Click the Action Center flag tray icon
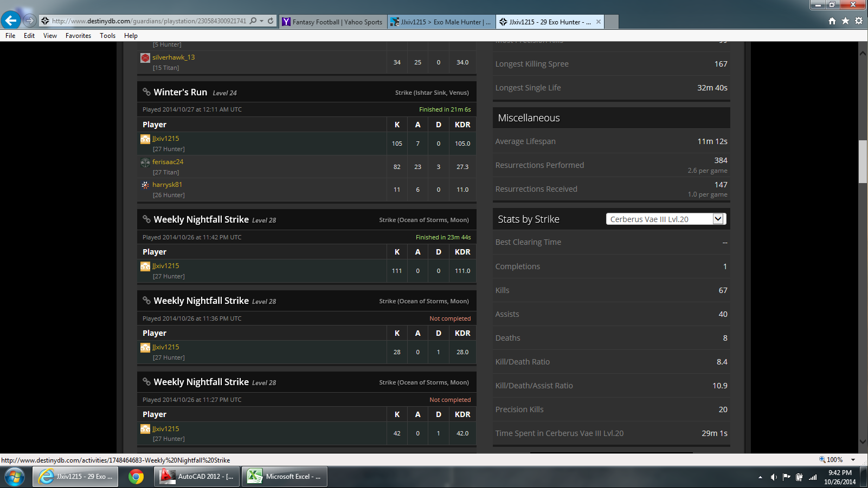 coord(787,477)
